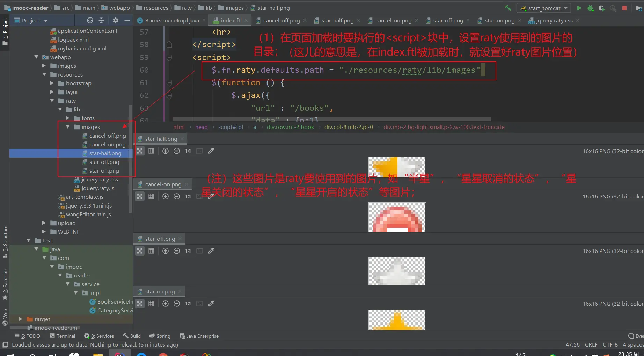This screenshot has height=356, width=644.
Task: Open the cancel-off.png editor tab
Action: pyautogui.click(x=281, y=20)
